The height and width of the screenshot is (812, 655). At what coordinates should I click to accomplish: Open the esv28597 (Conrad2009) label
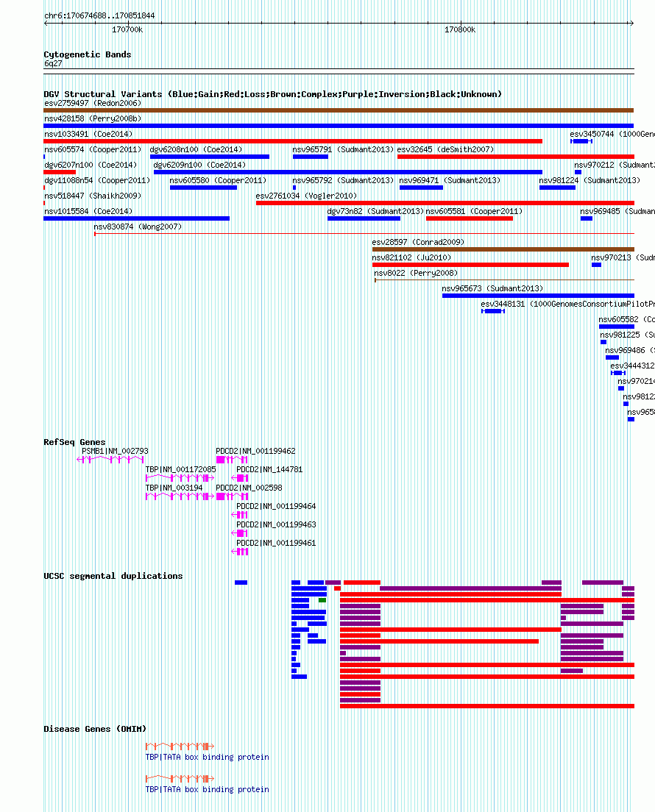[x=418, y=243]
